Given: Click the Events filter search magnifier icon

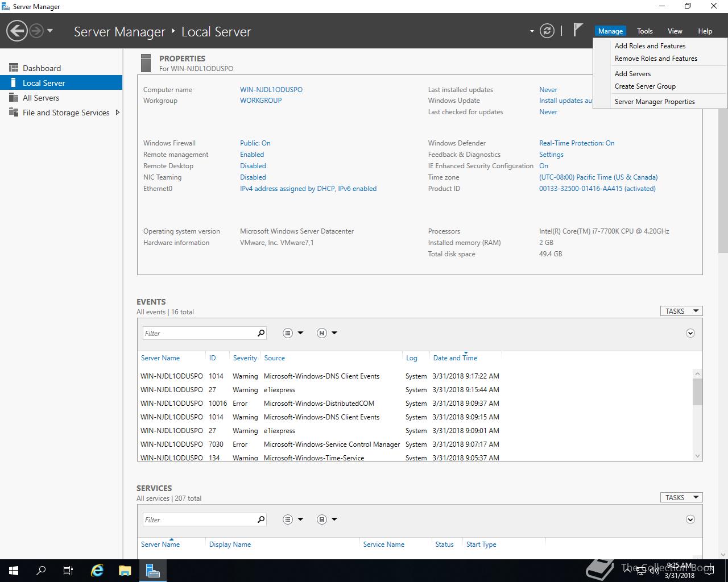Looking at the screenshot, I should (x=261, y=333).
